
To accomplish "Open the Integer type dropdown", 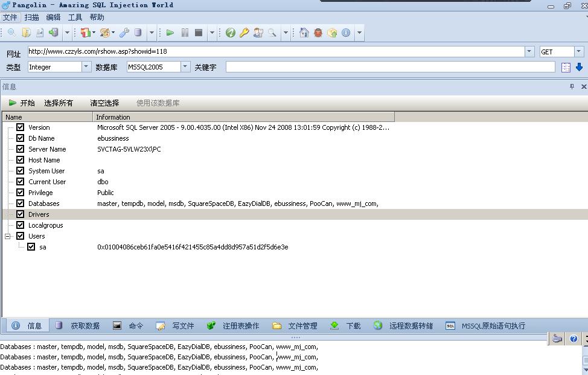I will [86, 67].
